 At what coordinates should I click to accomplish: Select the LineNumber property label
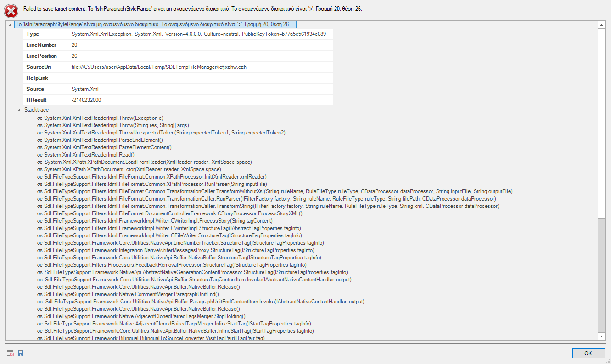(41, 45)
